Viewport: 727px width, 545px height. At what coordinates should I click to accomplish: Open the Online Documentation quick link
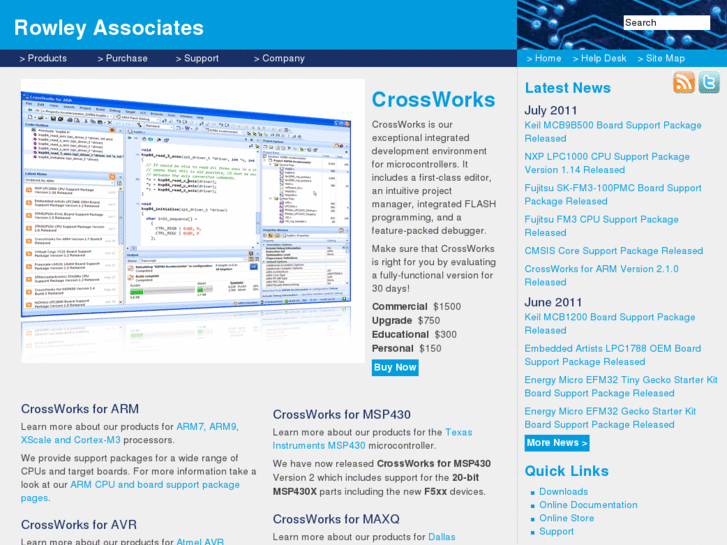588,505
